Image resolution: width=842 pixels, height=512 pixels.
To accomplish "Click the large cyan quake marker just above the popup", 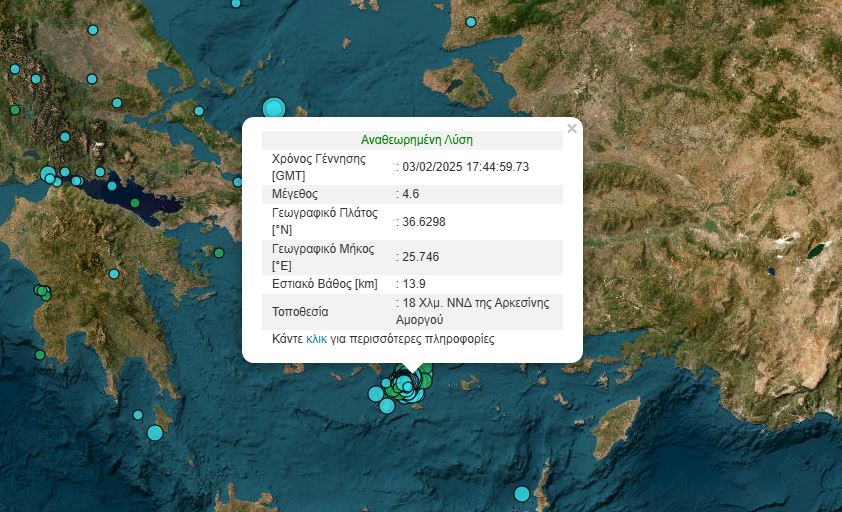I will [274, 108].
